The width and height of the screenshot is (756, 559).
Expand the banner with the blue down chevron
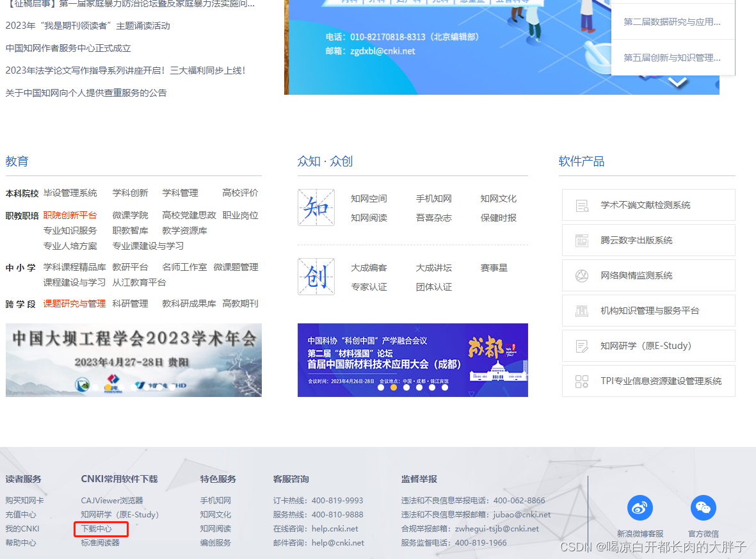point(677,82)
